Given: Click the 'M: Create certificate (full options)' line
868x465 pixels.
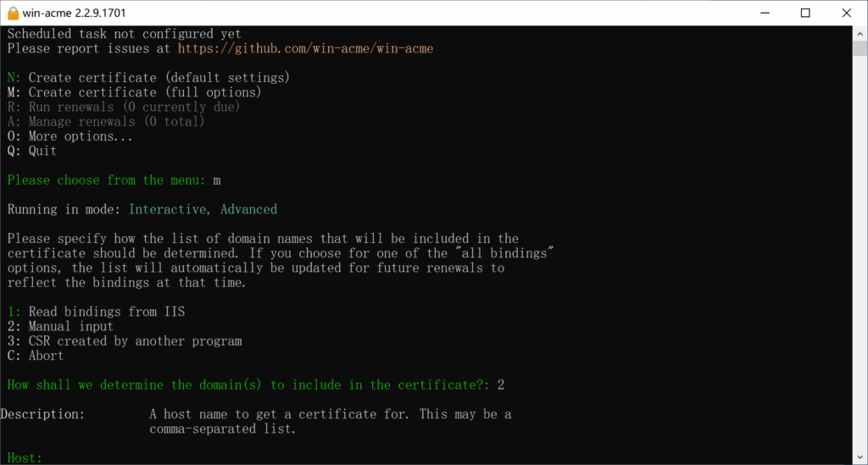Looking at the screenshot, I should pos(134,92).
